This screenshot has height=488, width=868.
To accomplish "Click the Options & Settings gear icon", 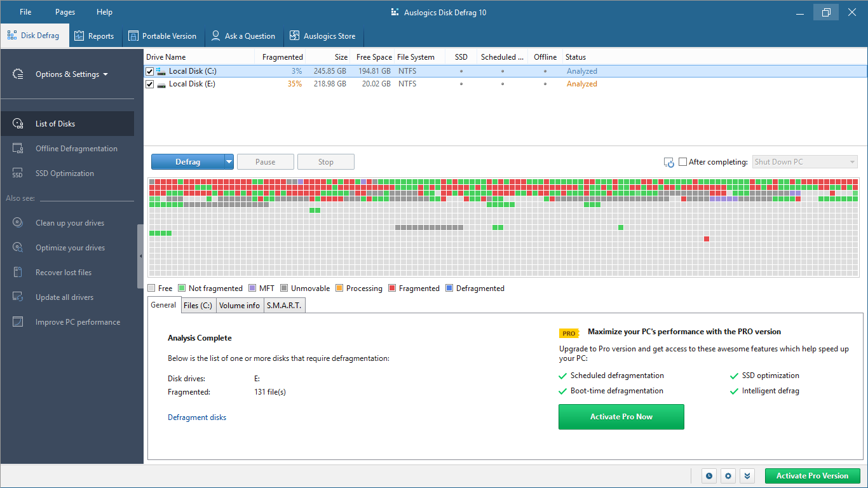I will (x=18, y=74).
